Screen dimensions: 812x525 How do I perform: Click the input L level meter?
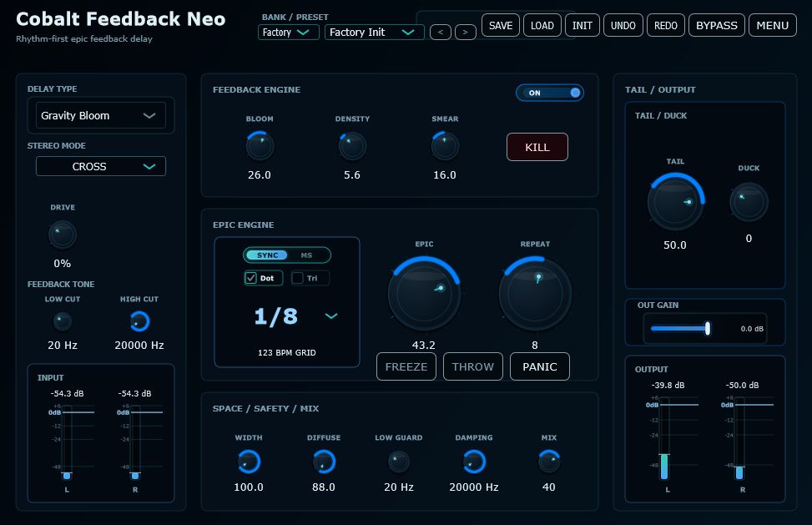pyautogui.click(x=67, y=442)
